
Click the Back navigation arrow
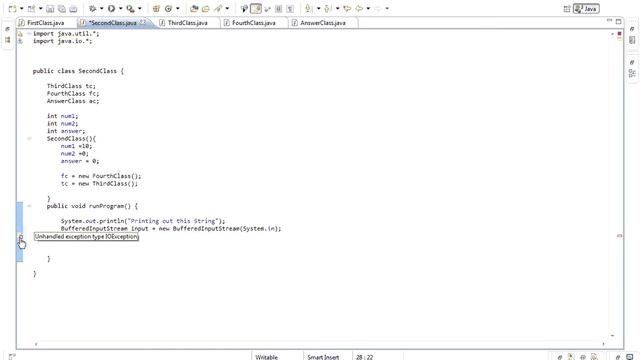point(359,9)
